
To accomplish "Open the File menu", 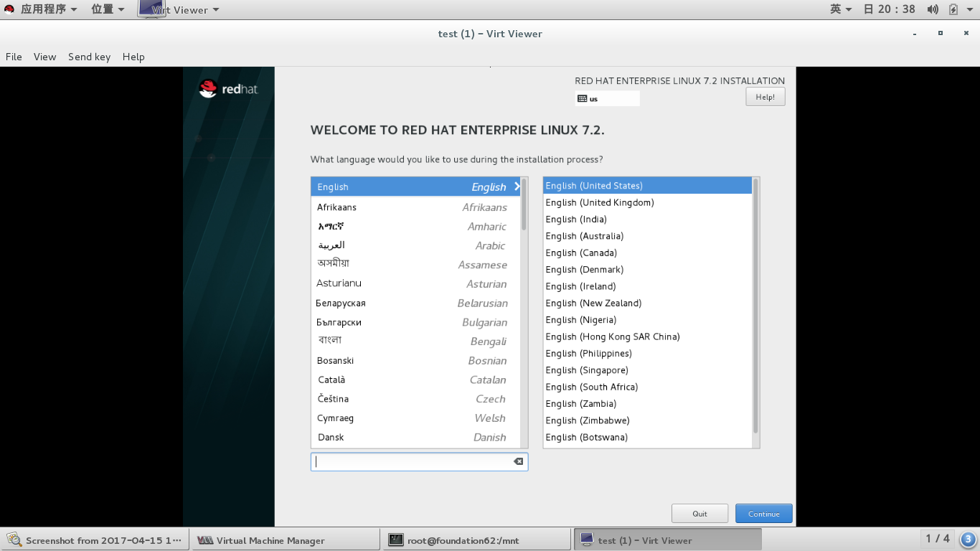I will tap(14, 57).
